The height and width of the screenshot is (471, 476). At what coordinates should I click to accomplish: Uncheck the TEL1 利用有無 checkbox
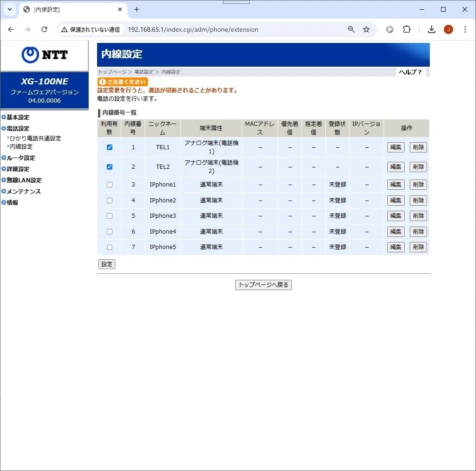(x=110, y=147)
